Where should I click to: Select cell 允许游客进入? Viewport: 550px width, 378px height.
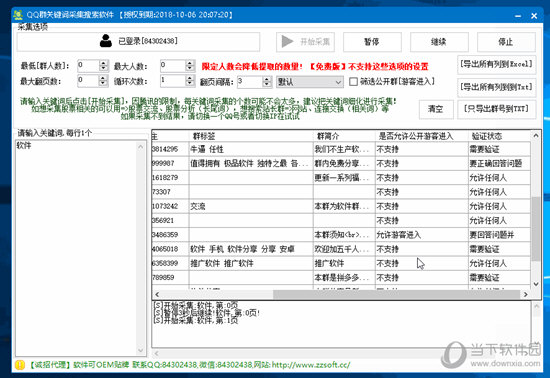tap(422, 235)
